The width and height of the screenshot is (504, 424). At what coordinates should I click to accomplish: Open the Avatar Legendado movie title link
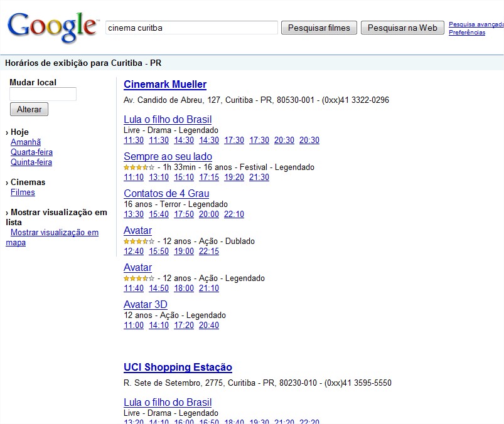tap(137, 267)
